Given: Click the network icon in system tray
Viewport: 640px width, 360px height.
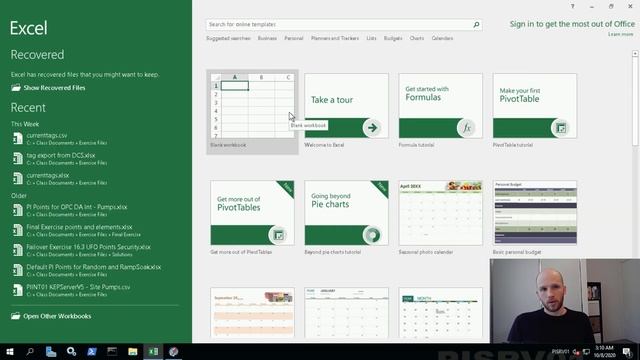Looking at the screenshot, I should (x=587, y=351).
